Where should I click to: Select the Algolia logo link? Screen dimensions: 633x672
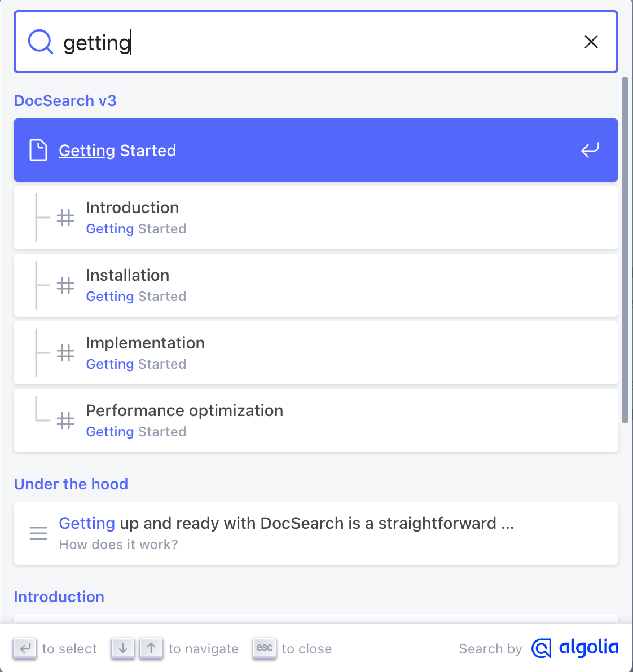(x=574, y=648)
